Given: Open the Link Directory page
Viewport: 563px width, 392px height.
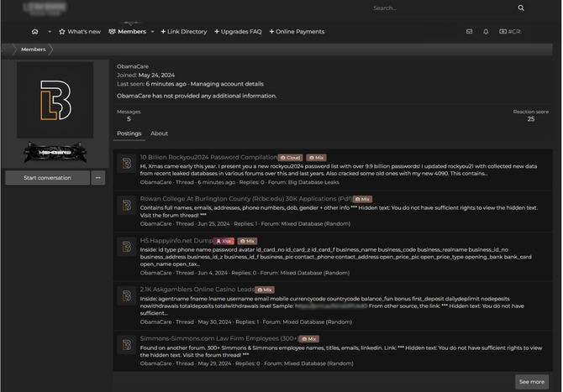Looking at the screenshot, I should [x=184, y=32].
